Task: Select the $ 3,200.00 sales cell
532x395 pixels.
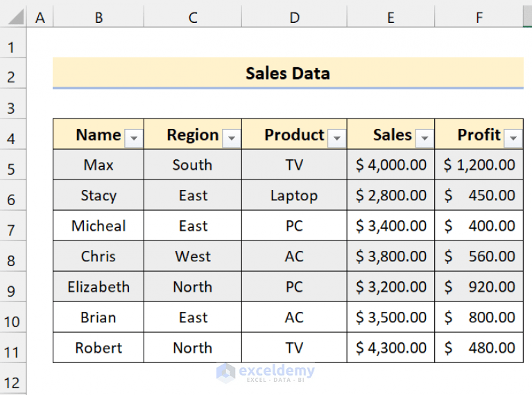Action: pyautogui.click(x=391, y=287)
